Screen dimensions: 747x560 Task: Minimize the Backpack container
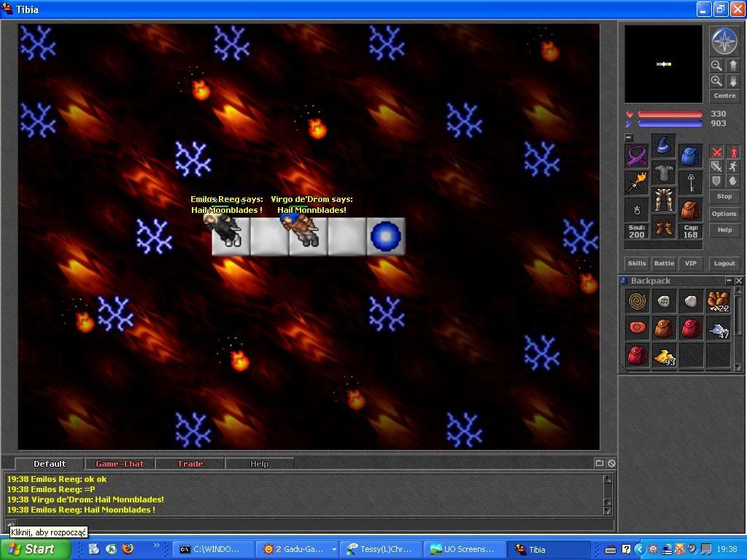click(x=729, y=281)
